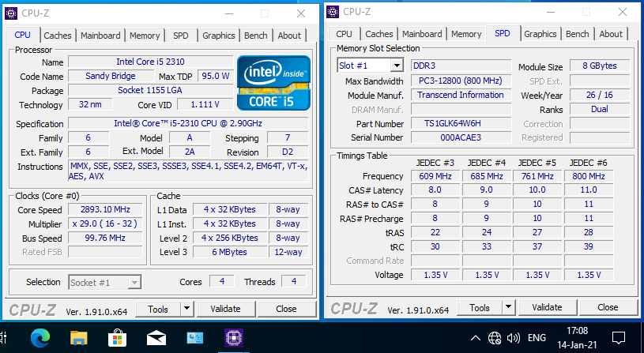Open SPD tab in left window
644x353 pixels.
click(x=181, y=36)
